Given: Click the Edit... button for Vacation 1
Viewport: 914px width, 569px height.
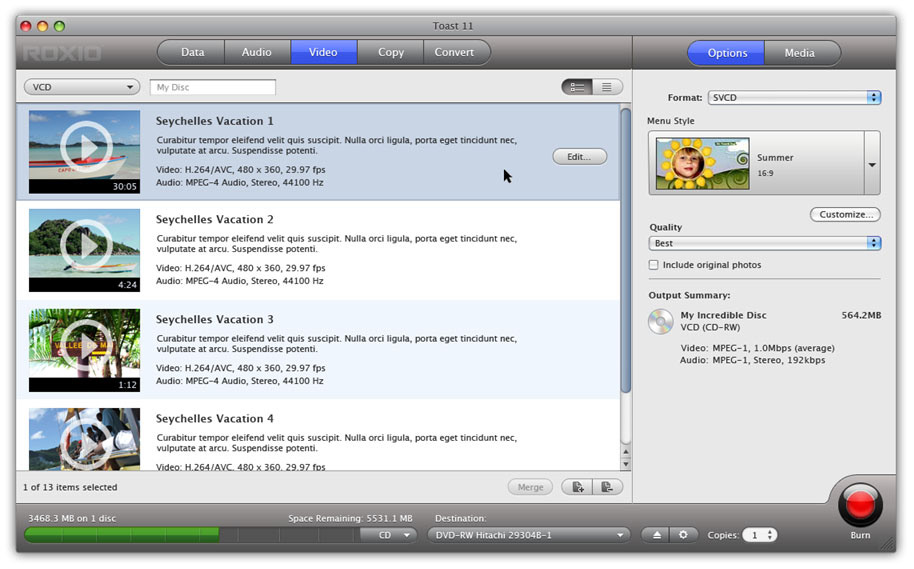Looking at the screenshot, I should pyautogui.click(x=579, y=157).
